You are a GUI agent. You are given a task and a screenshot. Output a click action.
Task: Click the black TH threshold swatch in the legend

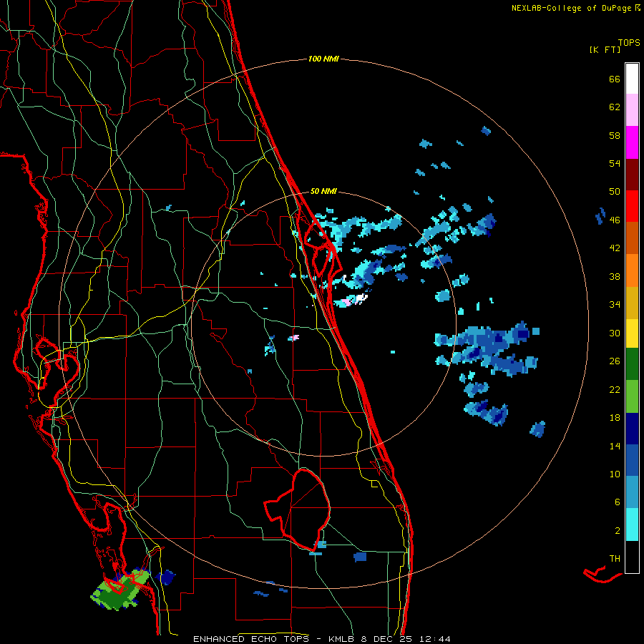pos(632,557)
